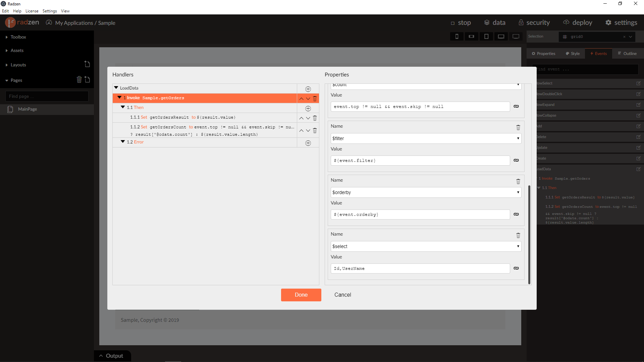Open the $filter name dropdown
This screenshot has height=362, width=644.
[x=426, y=138]
